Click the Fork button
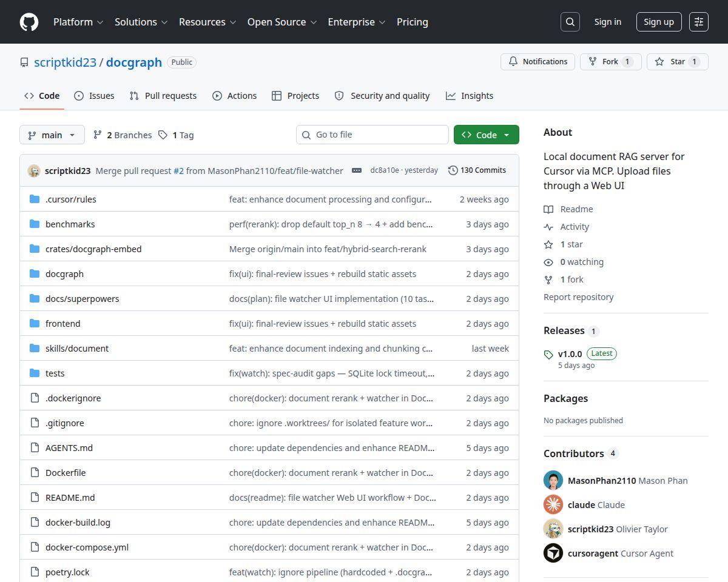This screenshot has width=728, height=582. point(611,62)
